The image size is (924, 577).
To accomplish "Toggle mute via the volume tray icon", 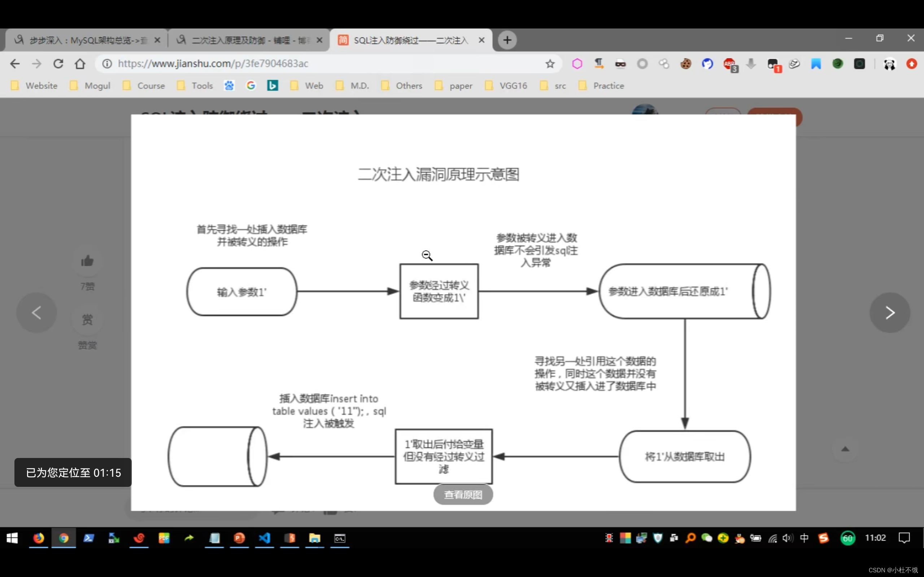I will tap(787, 538).
